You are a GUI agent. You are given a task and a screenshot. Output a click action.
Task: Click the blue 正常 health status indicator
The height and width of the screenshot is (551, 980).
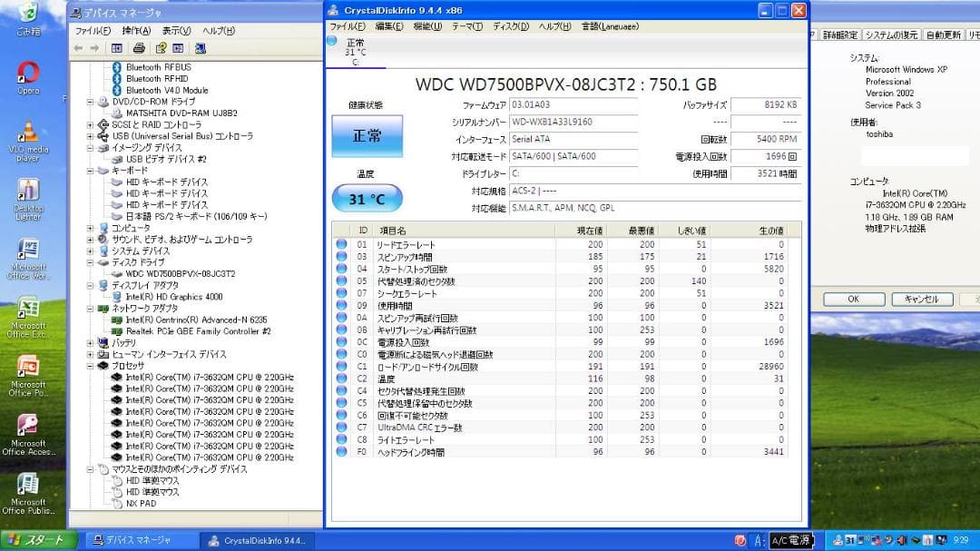[x=367, y=134]
